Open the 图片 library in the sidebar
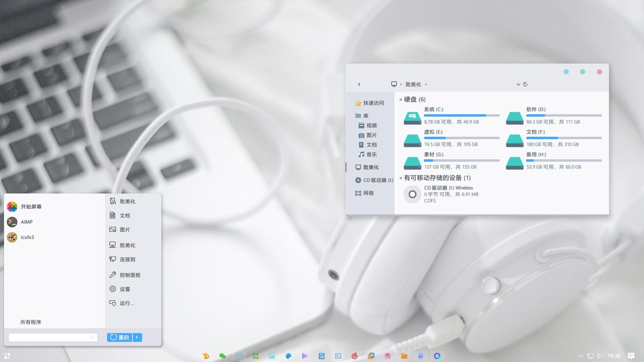Image resolution: width=644 pixels, height=362 pixels. tap(371, 135)
